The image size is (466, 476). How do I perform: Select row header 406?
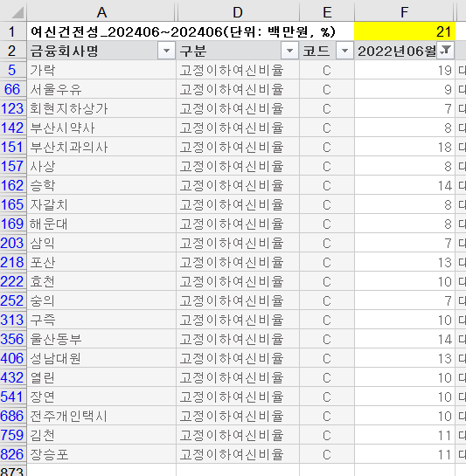(13, 358)
